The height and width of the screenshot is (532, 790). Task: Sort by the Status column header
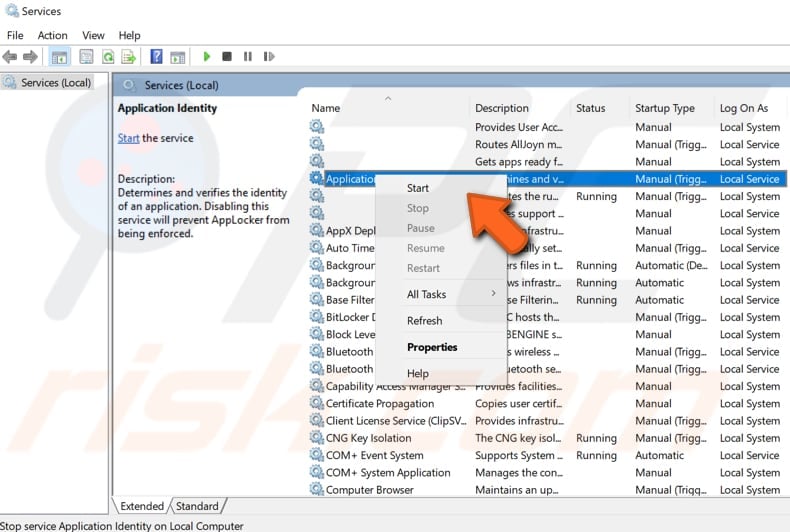pos(590,108)
